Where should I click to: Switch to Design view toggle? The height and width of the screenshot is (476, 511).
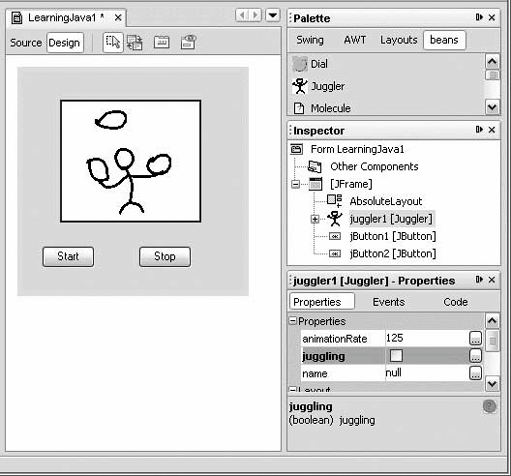pos(65,43)
